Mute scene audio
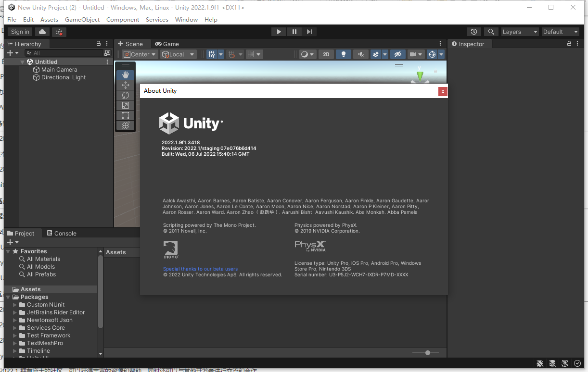The width and height of the screenshot is (588, 372). 360,54
